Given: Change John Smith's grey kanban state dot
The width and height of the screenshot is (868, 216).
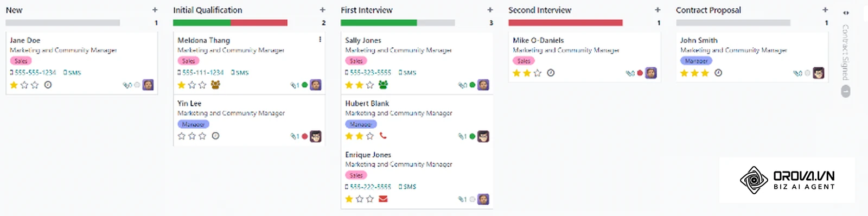Looking at the screenshot, I should tap(808, 73).
